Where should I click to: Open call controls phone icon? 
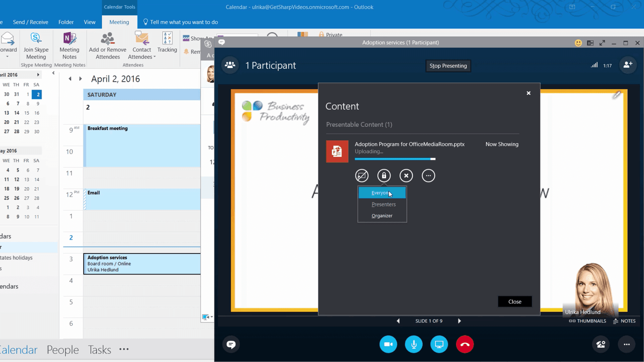601,344
